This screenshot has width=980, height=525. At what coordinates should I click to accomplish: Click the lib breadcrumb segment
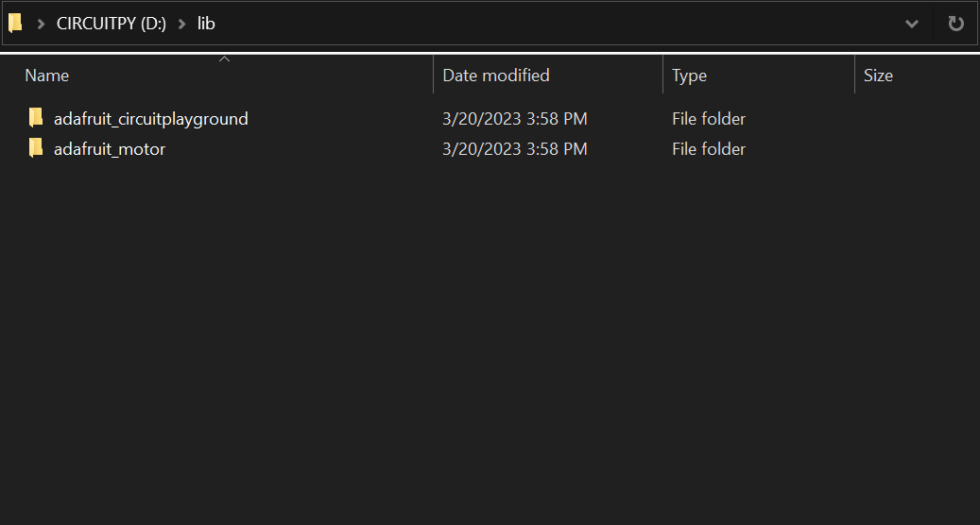pos(206,24)
